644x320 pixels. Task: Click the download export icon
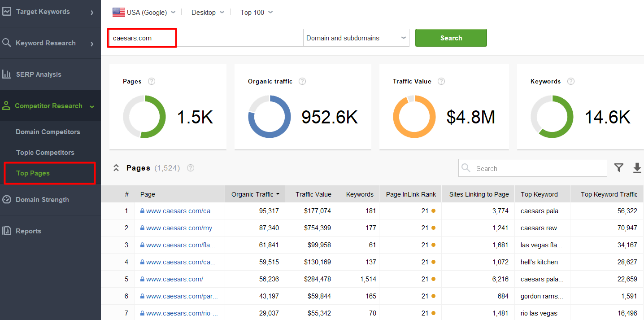637,168
